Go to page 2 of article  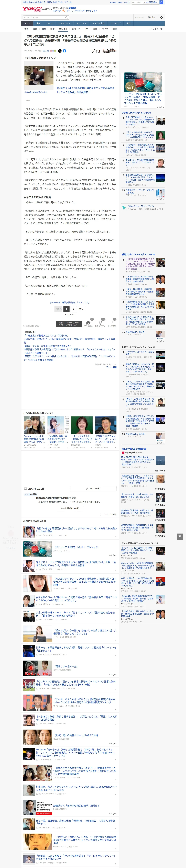click(x=74, y=309)
